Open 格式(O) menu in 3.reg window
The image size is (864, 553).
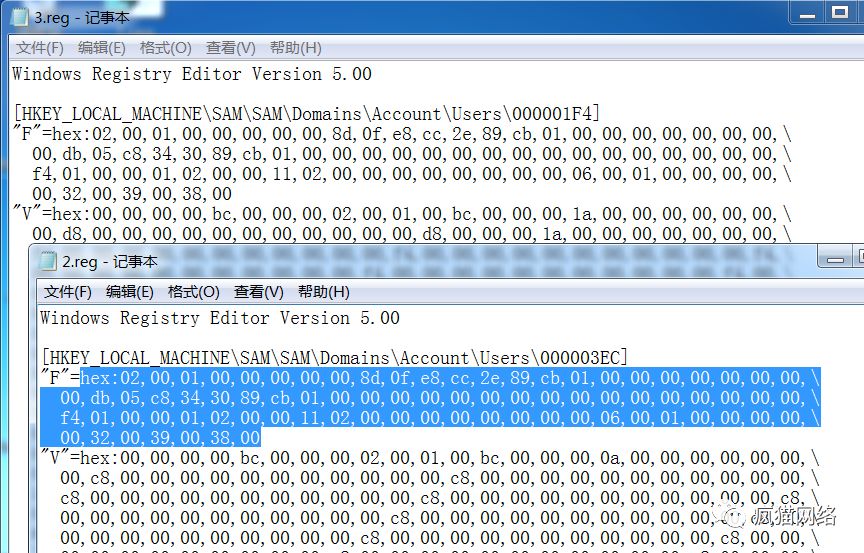[x=165, y=48]
